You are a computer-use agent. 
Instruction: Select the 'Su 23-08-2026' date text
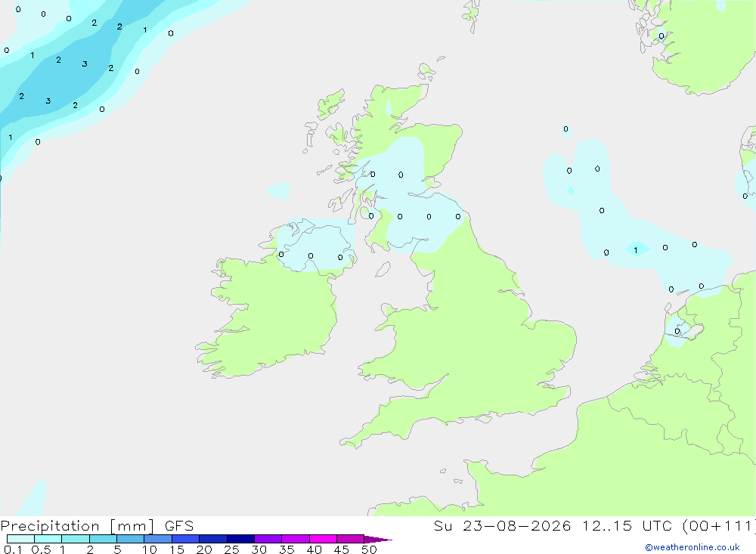[x=503, y=526]
